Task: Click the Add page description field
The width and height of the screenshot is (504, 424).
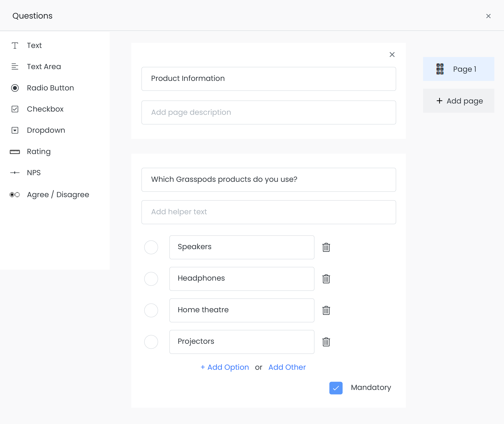Action: point(268,112)
